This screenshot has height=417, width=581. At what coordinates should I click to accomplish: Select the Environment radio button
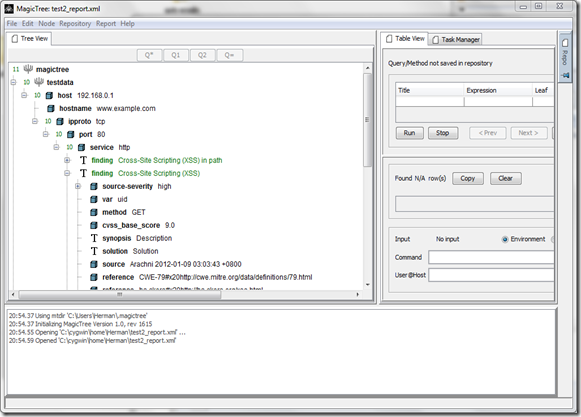pos(505,239)
